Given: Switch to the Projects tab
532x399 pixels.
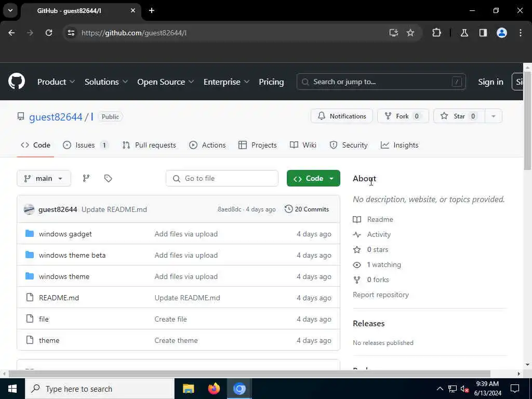Looking at the screenshot, I should [258, 145].
